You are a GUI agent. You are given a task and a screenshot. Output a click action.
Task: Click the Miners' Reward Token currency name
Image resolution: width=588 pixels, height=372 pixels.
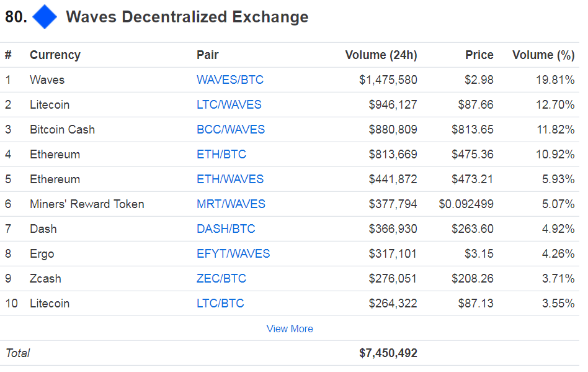(x=87, y=204)
